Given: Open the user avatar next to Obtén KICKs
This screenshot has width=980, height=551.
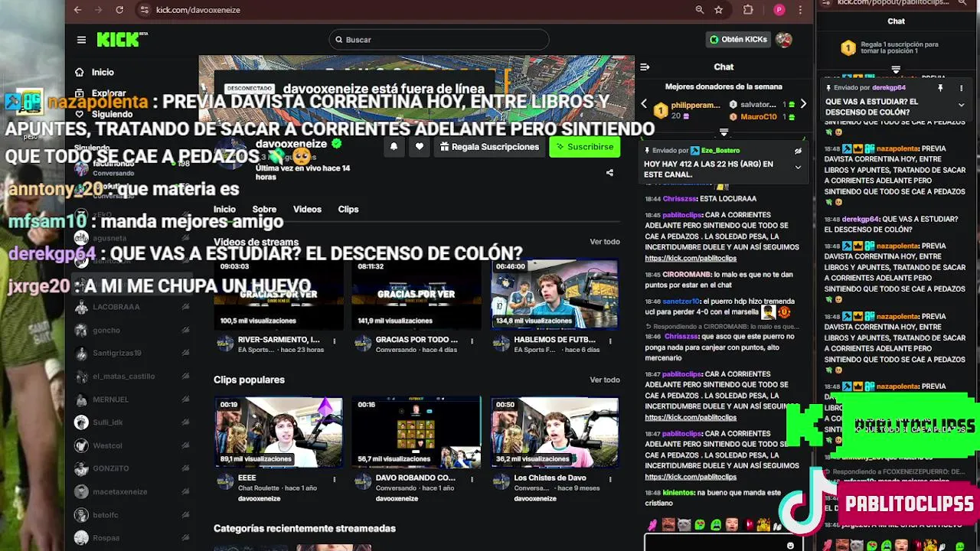Looking at the screenshot, I should tap(783, 40).
